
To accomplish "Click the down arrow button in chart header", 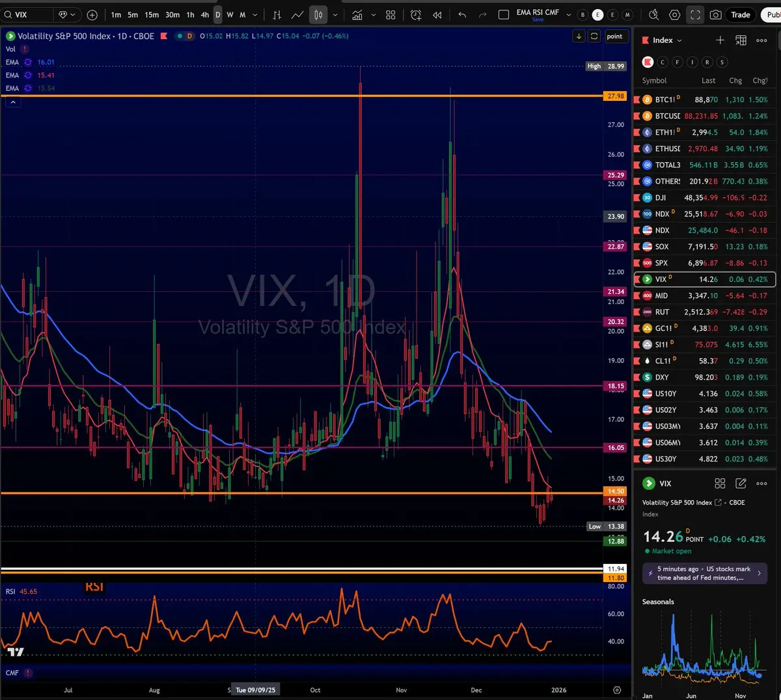I will 579,36.
